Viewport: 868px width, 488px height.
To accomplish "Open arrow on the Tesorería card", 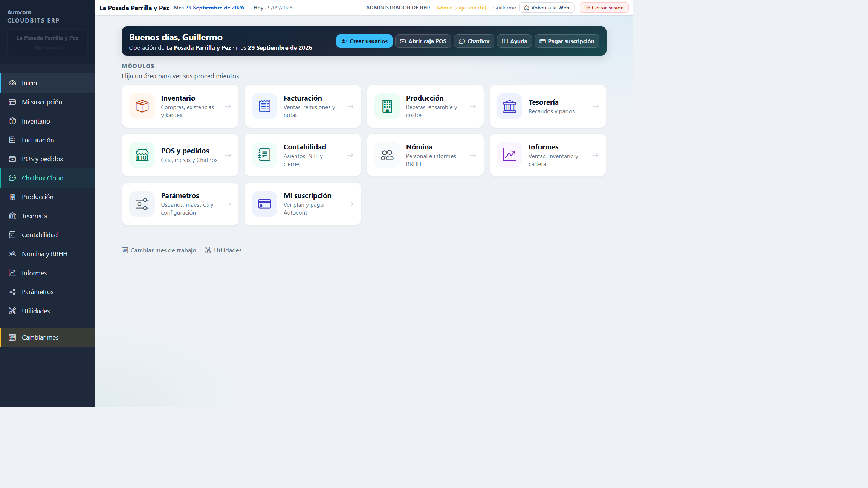I will 595,107.
